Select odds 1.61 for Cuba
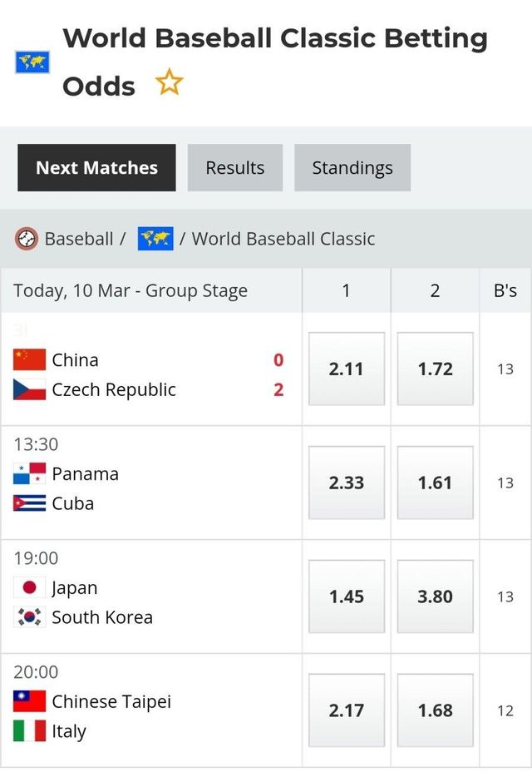 click(x=436, y=483)
